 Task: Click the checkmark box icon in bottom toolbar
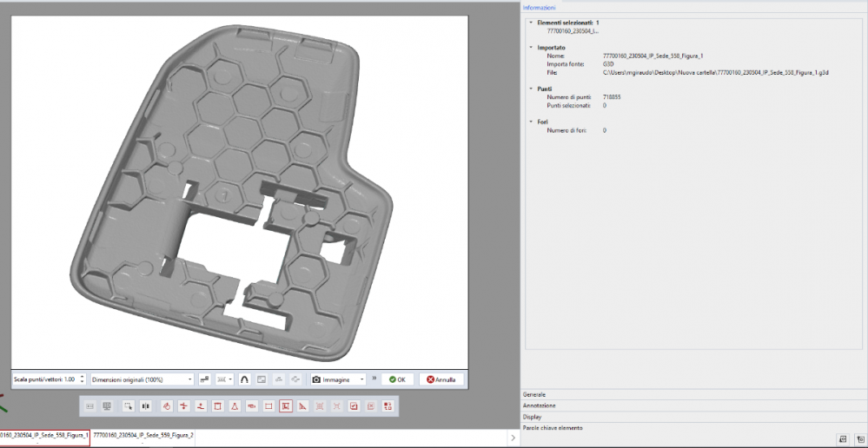point(354,405)
